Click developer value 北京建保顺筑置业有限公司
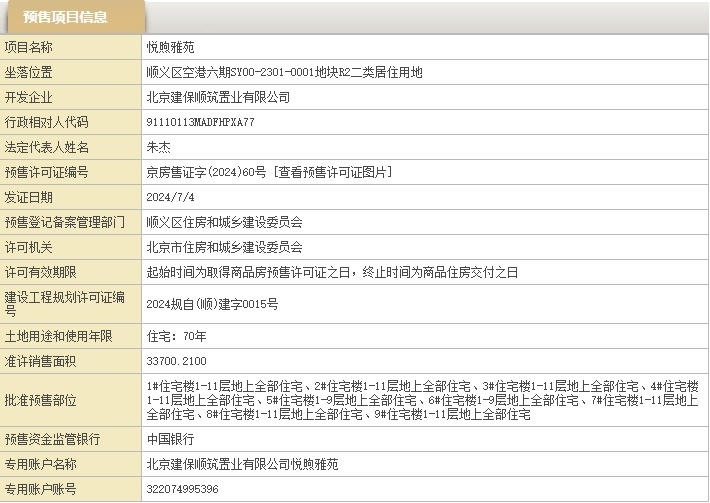The height and width of the screenshot is (503, 710). click(218, 97)
